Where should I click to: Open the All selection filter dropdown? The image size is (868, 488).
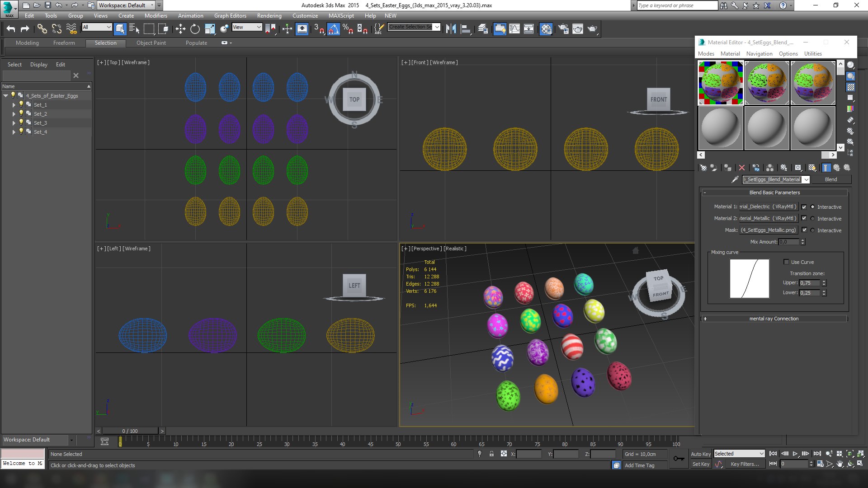(x=97, y=27)
